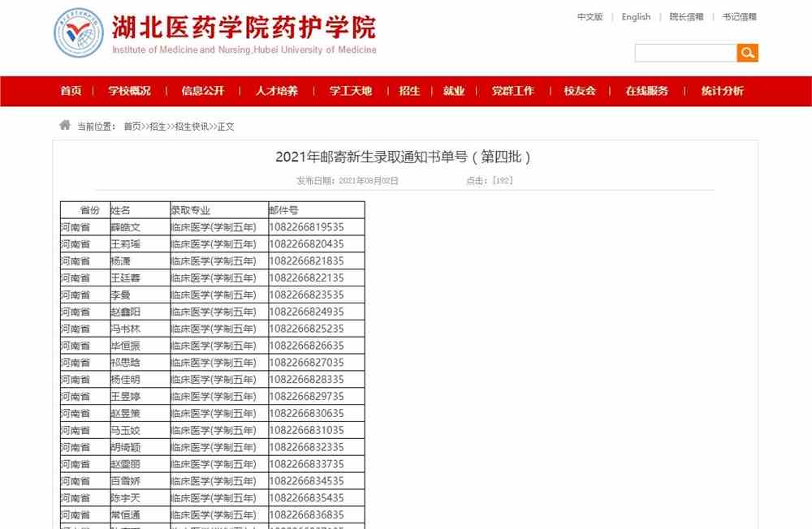
Task: Open the 校友会 menu item
Action: [580, 91]
